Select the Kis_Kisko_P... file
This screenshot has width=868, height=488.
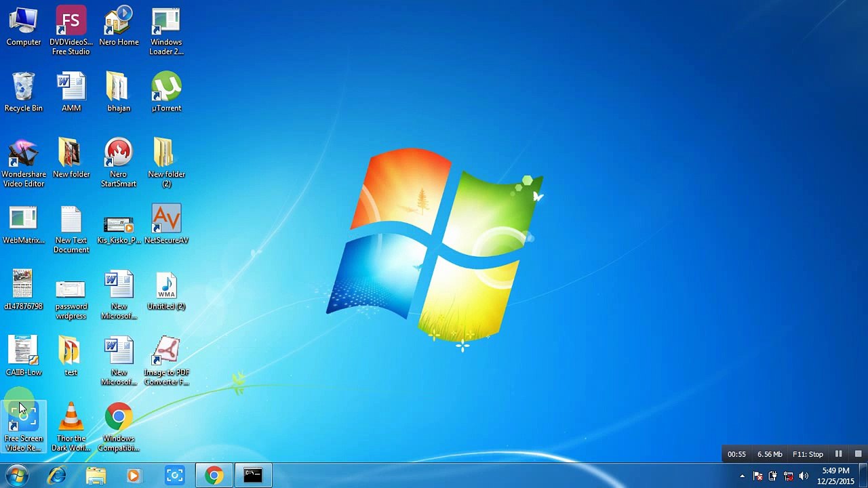119,230
